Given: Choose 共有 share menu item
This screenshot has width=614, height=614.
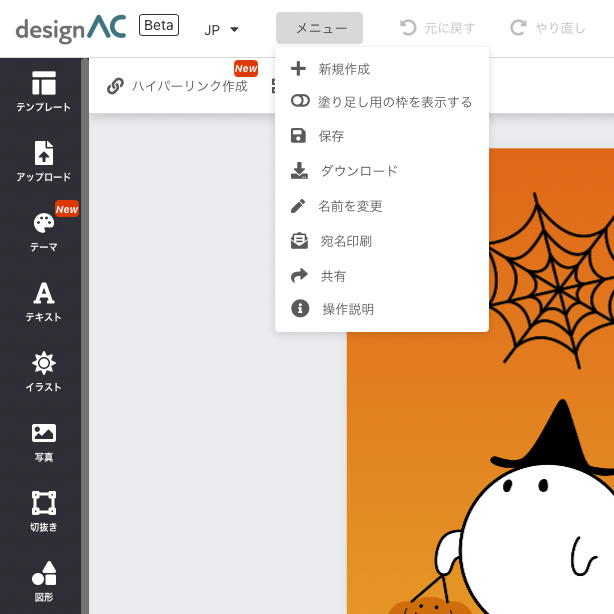Looking at the screenshot, I should point(382,276).
